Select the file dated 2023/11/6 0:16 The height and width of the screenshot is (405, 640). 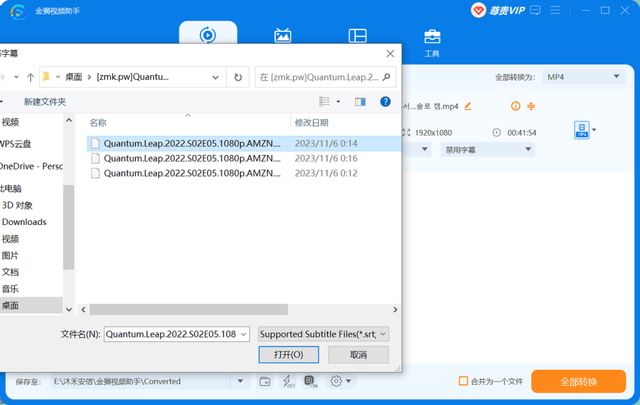244,158
